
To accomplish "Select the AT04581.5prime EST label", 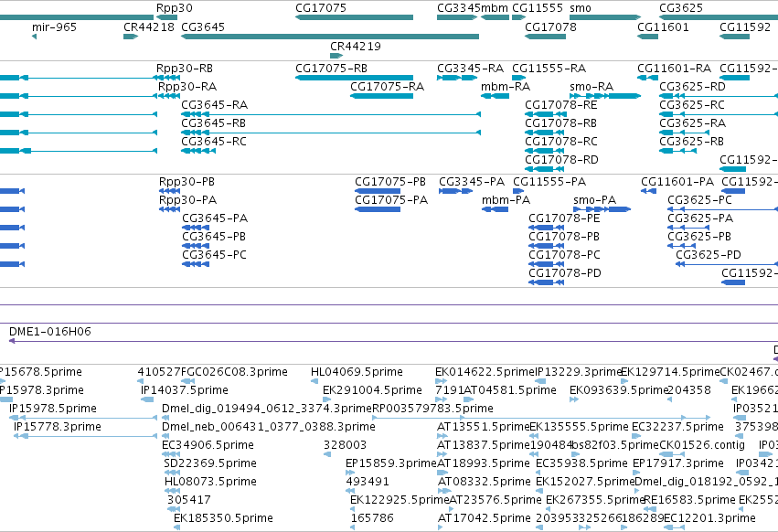I will click(510, 390).
